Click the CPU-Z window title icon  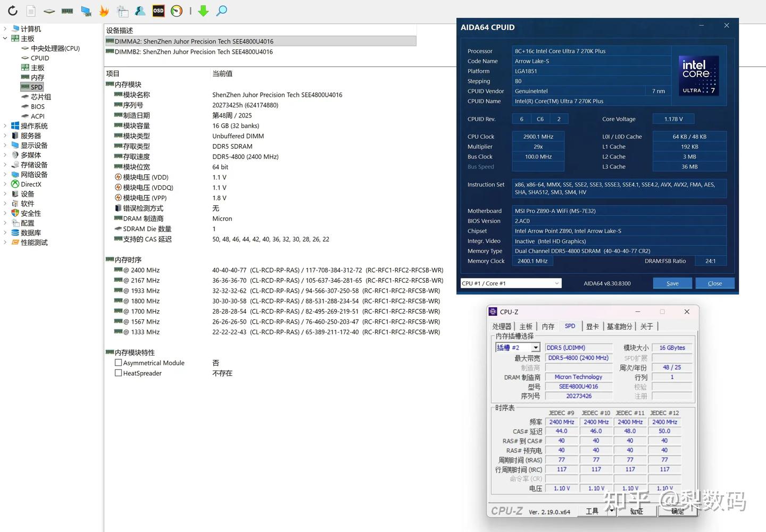[x=493, y=312]
